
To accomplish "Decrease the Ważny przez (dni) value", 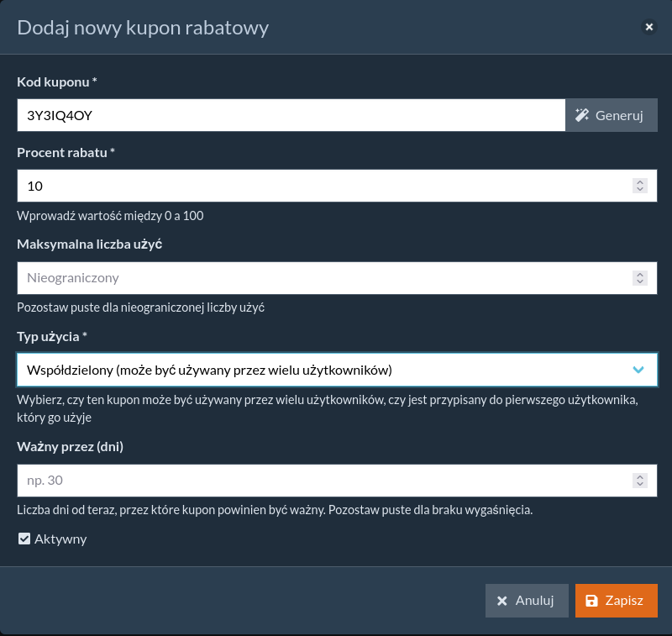I will click(640, 485).
